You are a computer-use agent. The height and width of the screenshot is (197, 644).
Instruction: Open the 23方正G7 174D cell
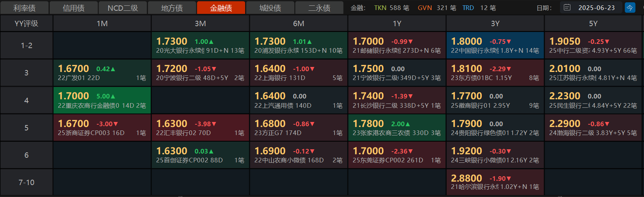(299, 128)
